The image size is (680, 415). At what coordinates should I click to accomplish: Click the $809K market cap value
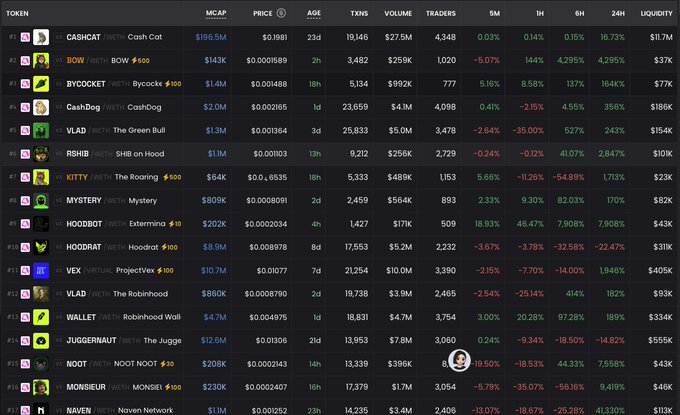[214, 200]
